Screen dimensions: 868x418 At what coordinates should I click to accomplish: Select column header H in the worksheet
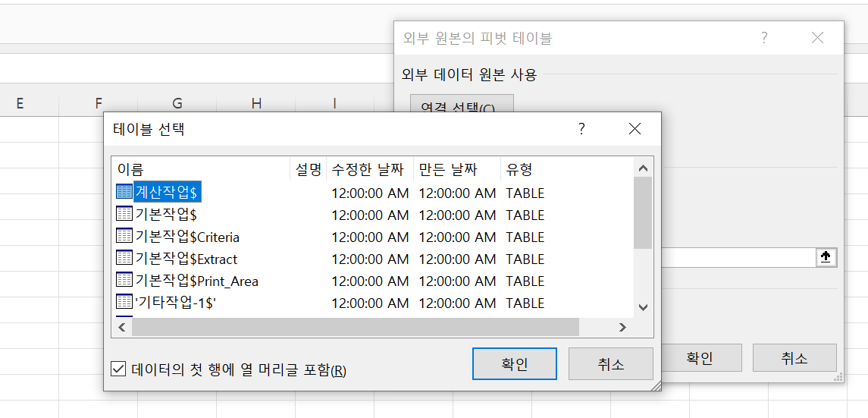[256, 104]
